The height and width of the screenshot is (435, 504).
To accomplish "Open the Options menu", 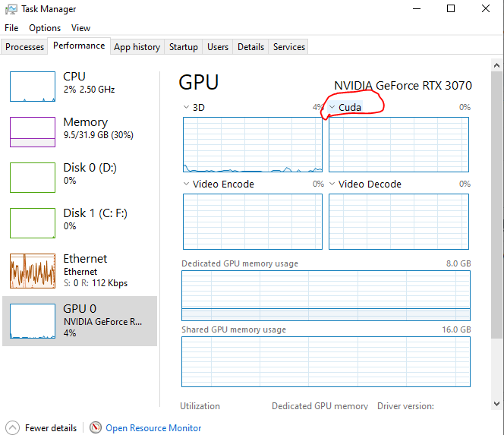I will click(x=45, y=28).
